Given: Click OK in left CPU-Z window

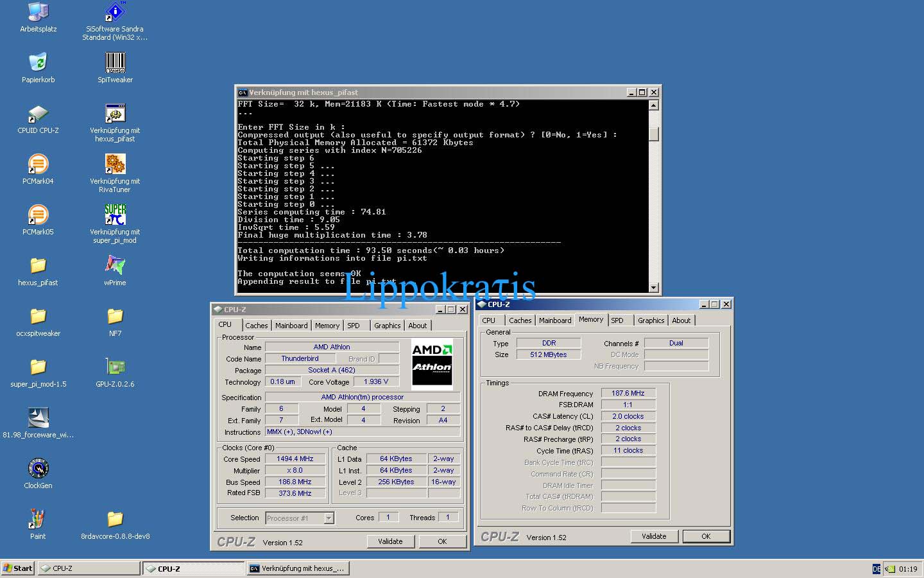Looking at the screenshot, I should 442,541.
